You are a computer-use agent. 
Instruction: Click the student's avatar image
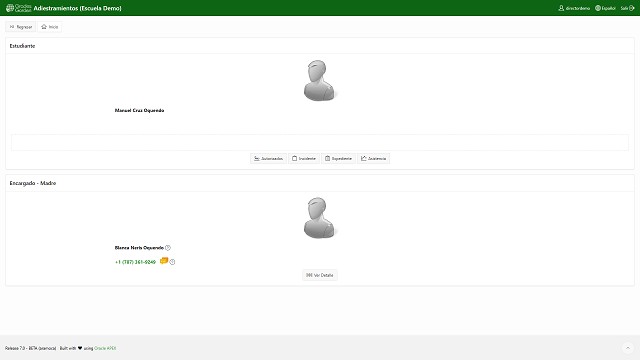point(320,80)
